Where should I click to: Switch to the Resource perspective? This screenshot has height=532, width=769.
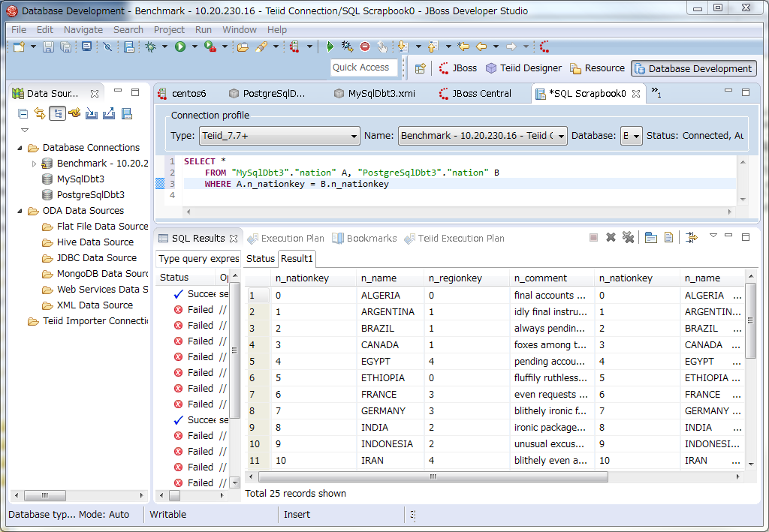[597, 68]
